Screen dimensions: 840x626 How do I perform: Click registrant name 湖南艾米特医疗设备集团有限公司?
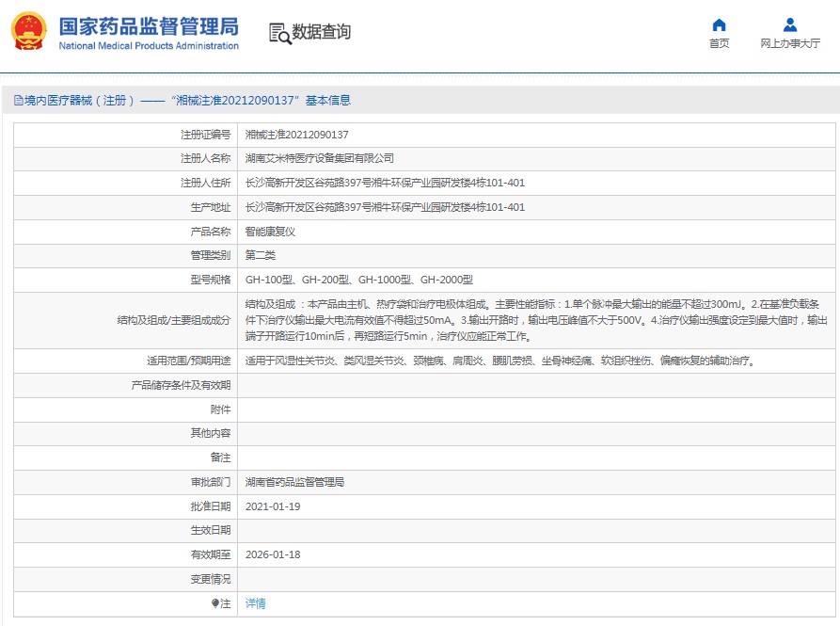click(319, 159)
